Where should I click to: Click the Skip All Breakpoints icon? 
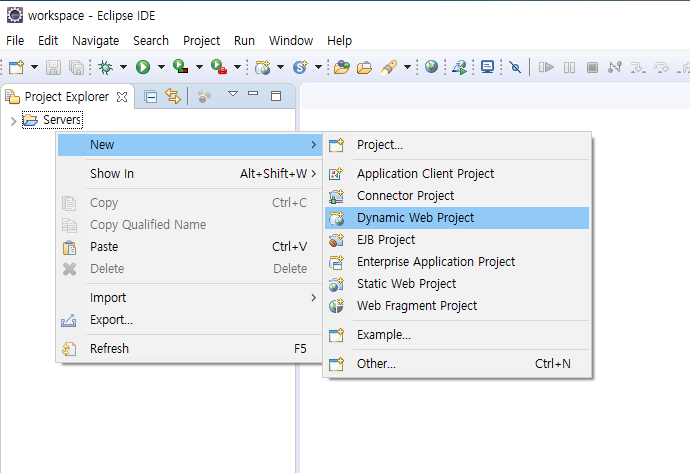(515, 67)
